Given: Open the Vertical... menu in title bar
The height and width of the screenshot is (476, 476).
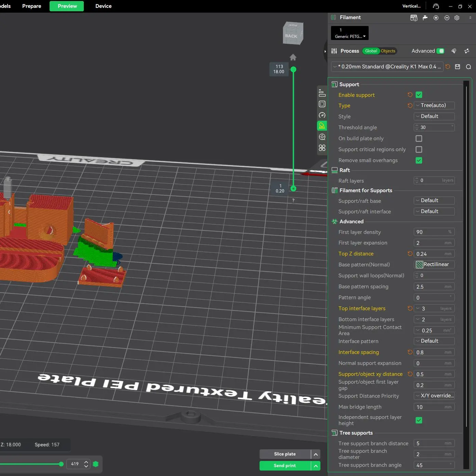Looking at the screenshot, I should tap(412, 6).
